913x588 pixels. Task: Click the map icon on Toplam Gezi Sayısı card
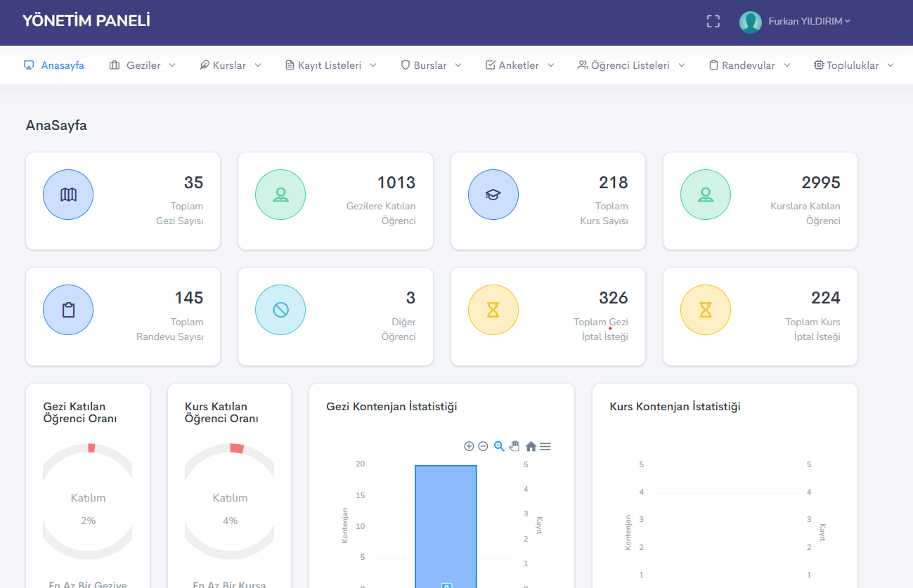[x=68, y=195]
